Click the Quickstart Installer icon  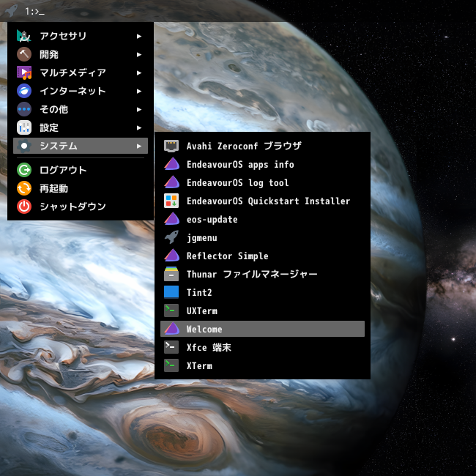click(171, 201)
